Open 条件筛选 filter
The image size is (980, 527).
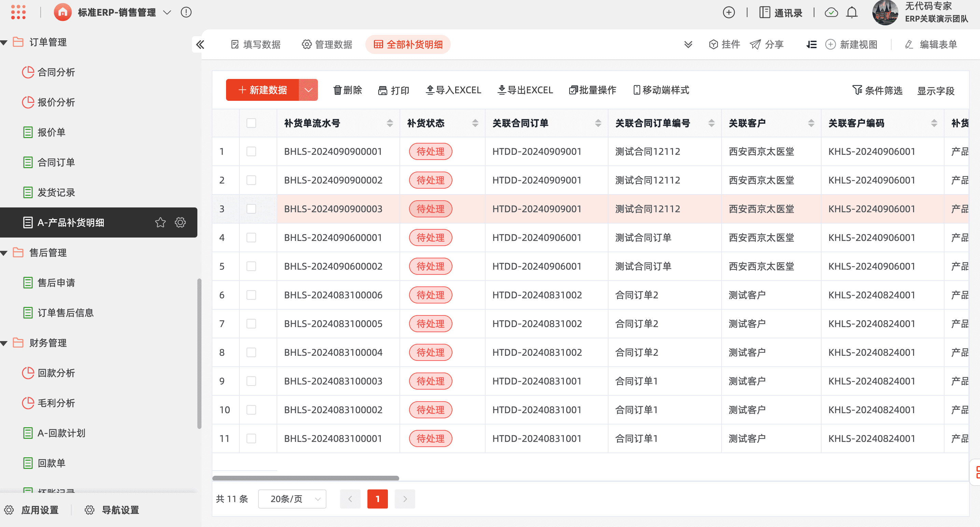pos(877,91)
